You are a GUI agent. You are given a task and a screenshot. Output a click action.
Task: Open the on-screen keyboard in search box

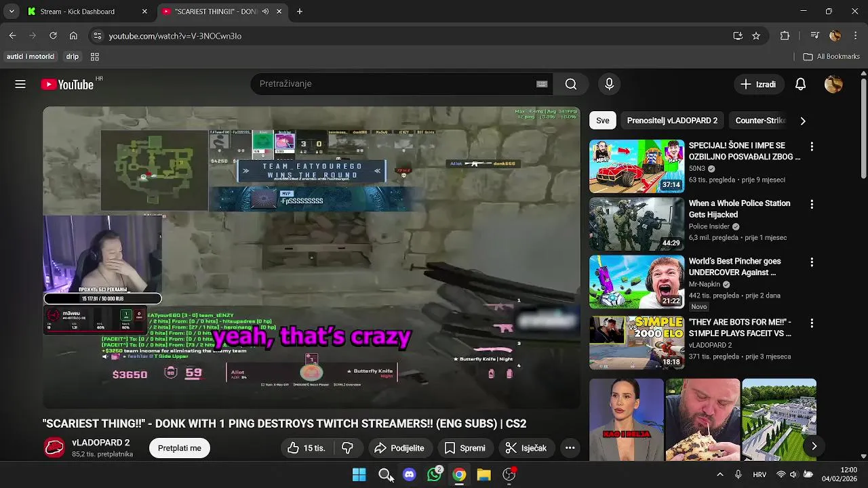(542, 84)
